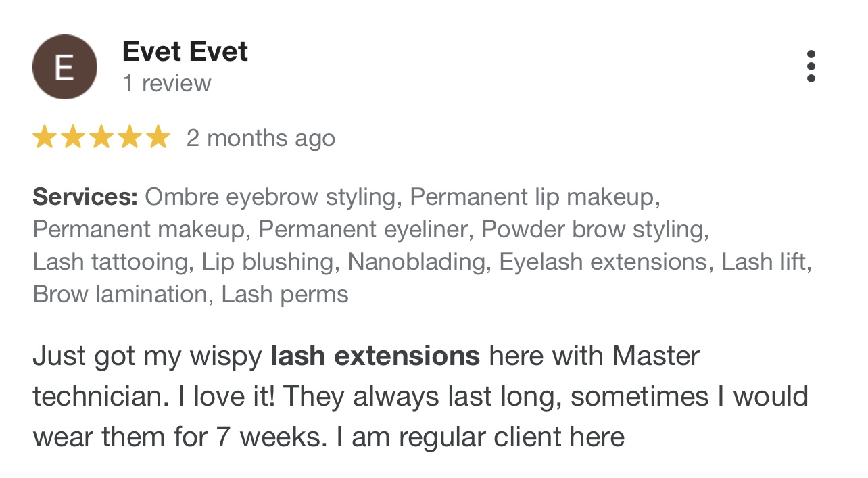Viewport: 868px width, 478px height.
Task: Click the fourth yellow rating star
Action: click(130, 137)
